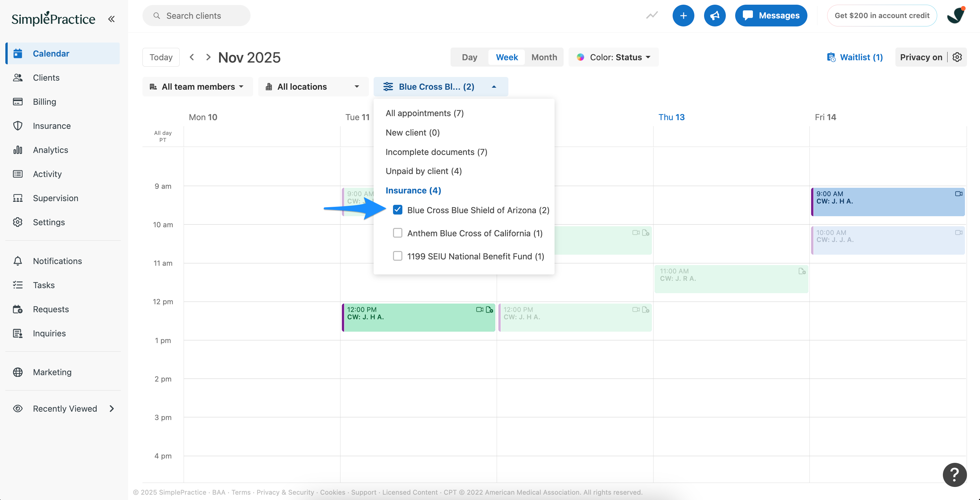Click the Requests calendar icon

pos(17,309)
